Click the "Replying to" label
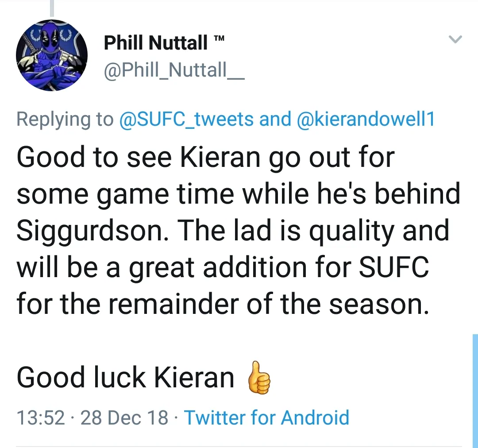478x448 pixels. [x=65, y=119]
